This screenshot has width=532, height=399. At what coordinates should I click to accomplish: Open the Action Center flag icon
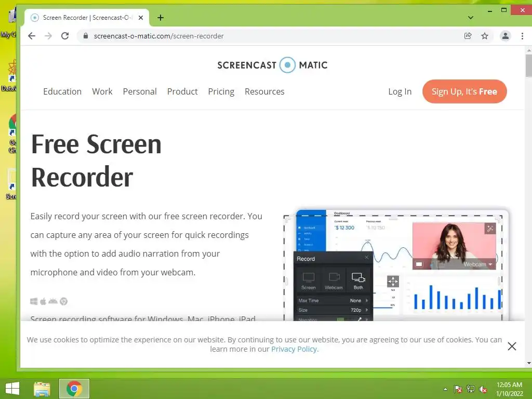click(458, 389)
